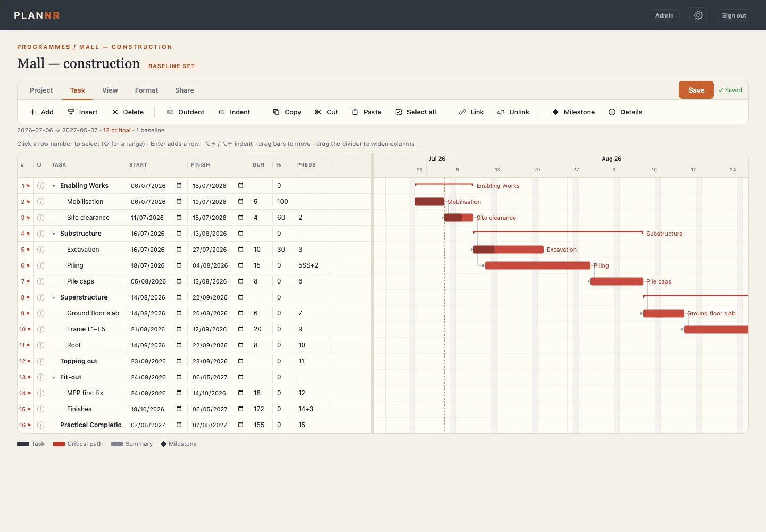This screenshot has width=766, height=532.
Task: Choose Select all in toolbar
Action: (x=415, y=112)
